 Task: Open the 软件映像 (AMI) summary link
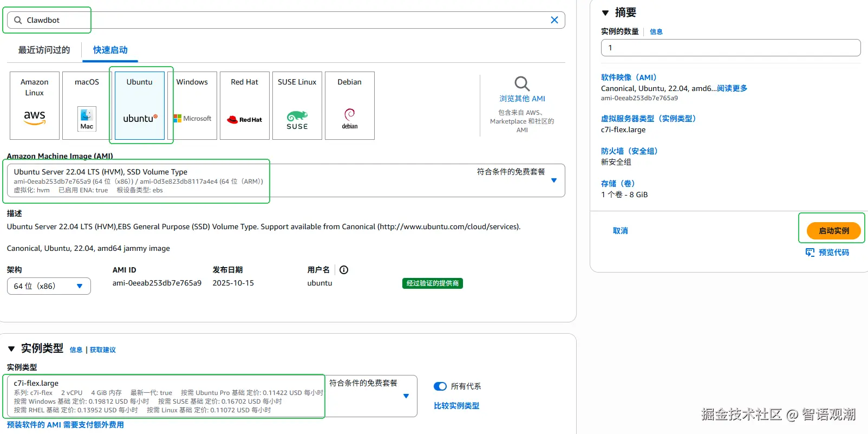(629, 77)
